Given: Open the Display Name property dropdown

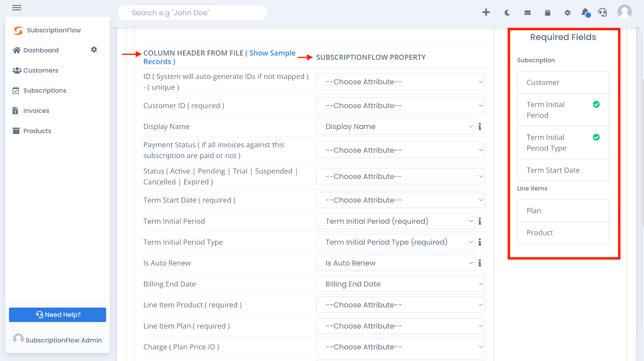Looking at the screenshot, I should [396, 126].
